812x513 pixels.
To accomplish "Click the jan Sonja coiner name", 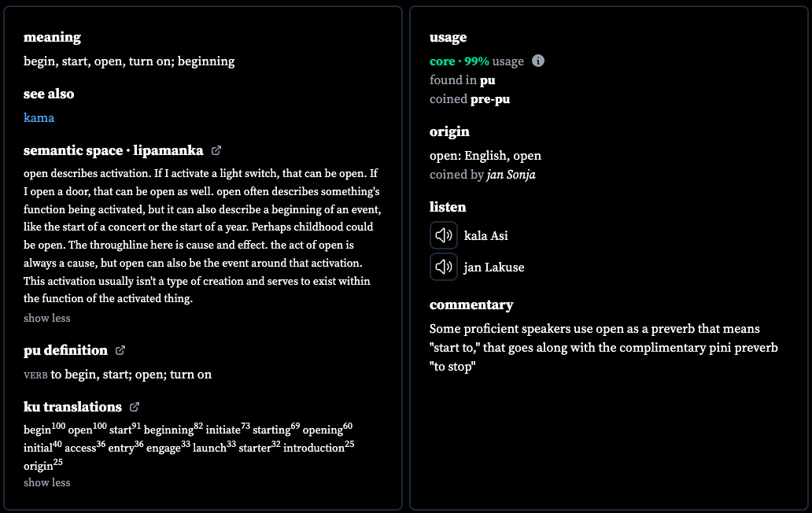I will point(511,175).
